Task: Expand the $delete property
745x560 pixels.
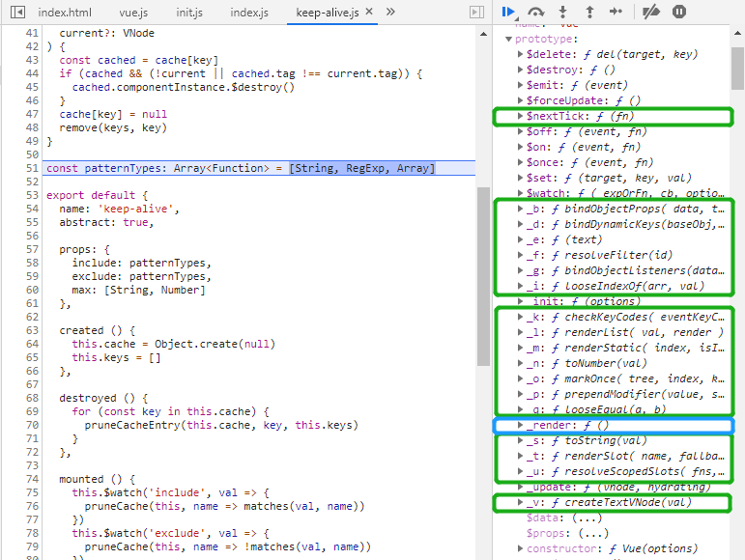Action: coord(520,54)
